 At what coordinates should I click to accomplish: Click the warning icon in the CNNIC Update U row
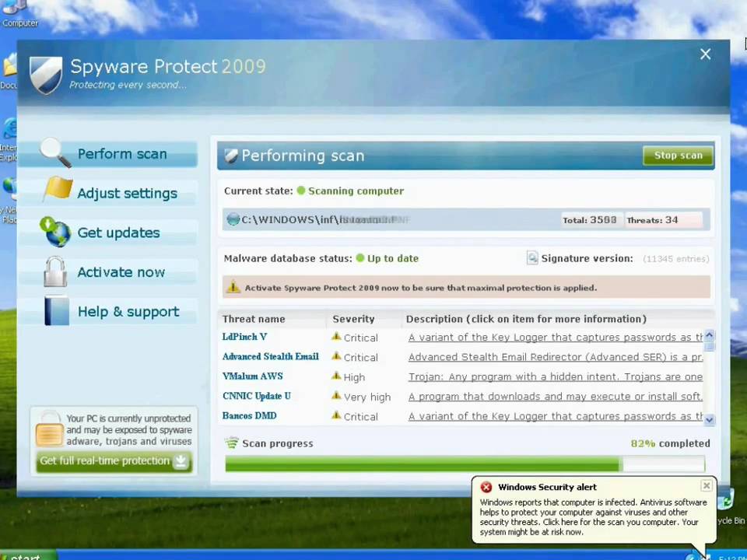(336, 396)
